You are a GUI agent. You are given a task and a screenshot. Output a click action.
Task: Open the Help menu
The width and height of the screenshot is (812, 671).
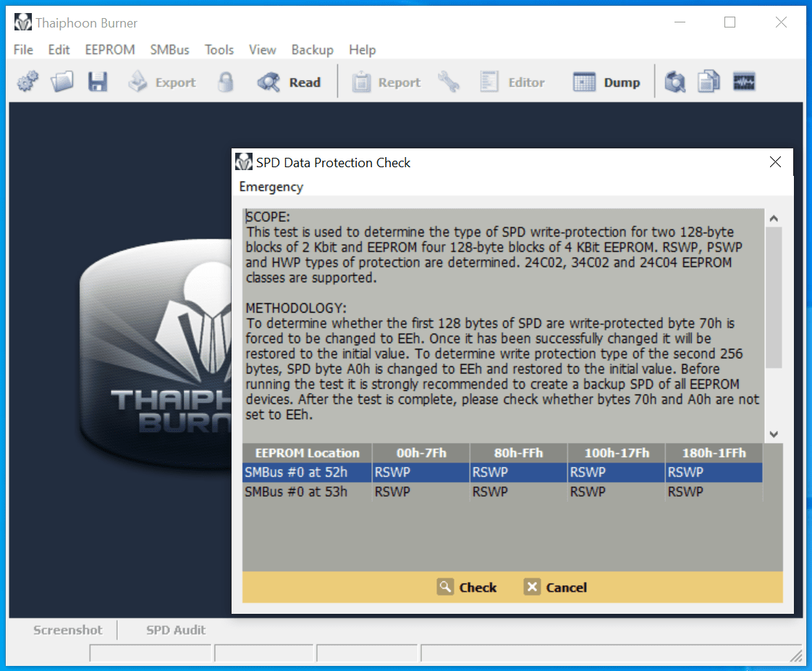363,50
